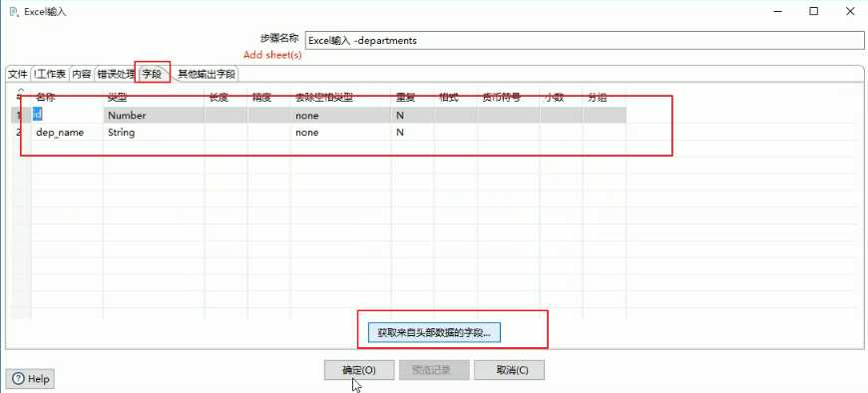Screen dimensions: 868x393
Task: Select the 字段 tab
Action: click(152, 74)
